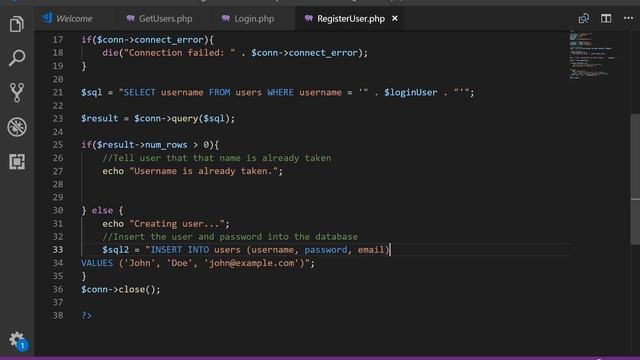Click the "Creating user..." echo string
The image size is (640, 360).
pyautogui.click(x=177, y=224)
